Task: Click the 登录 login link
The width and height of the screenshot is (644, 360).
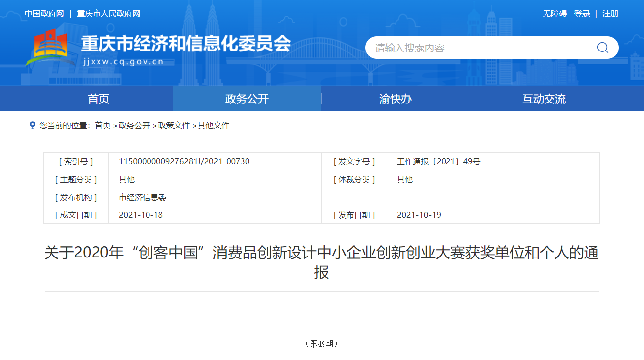Action: click(x=582, y=14)
